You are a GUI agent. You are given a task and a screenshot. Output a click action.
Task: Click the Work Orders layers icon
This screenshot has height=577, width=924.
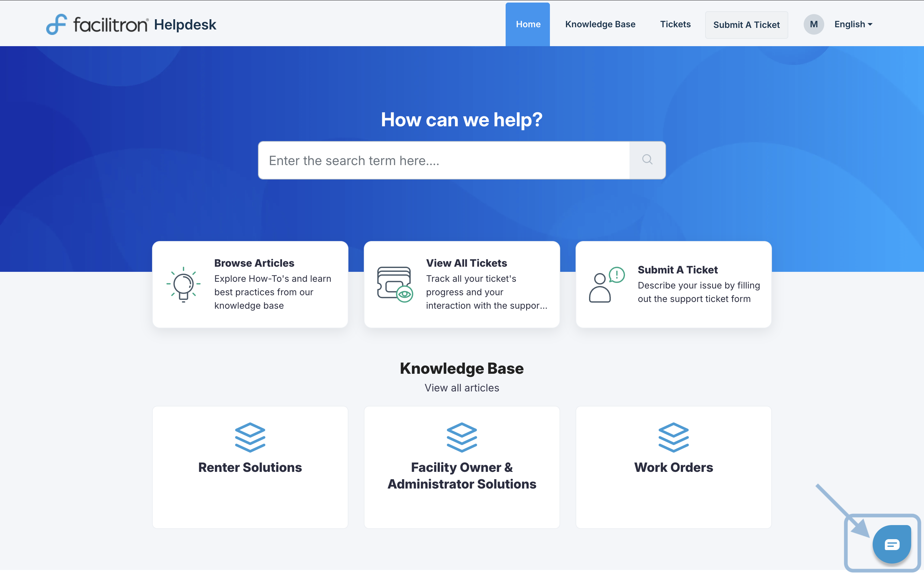pyautogui.click(x=673, y=437)
